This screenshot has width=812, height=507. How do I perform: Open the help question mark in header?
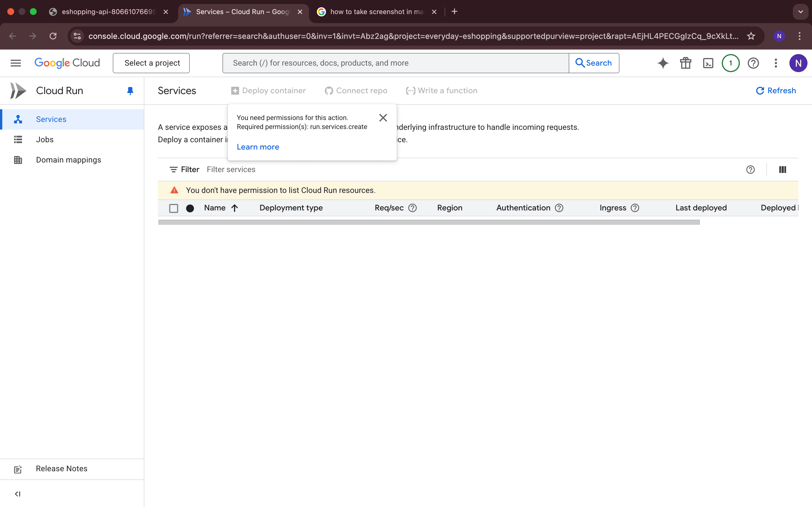753,63
